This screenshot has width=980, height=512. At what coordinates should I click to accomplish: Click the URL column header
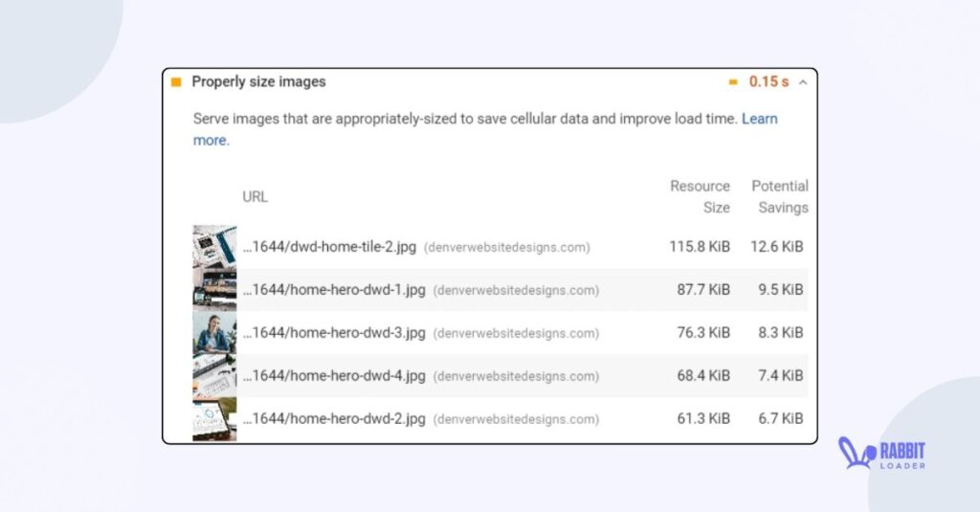click(x=255, y=197)
